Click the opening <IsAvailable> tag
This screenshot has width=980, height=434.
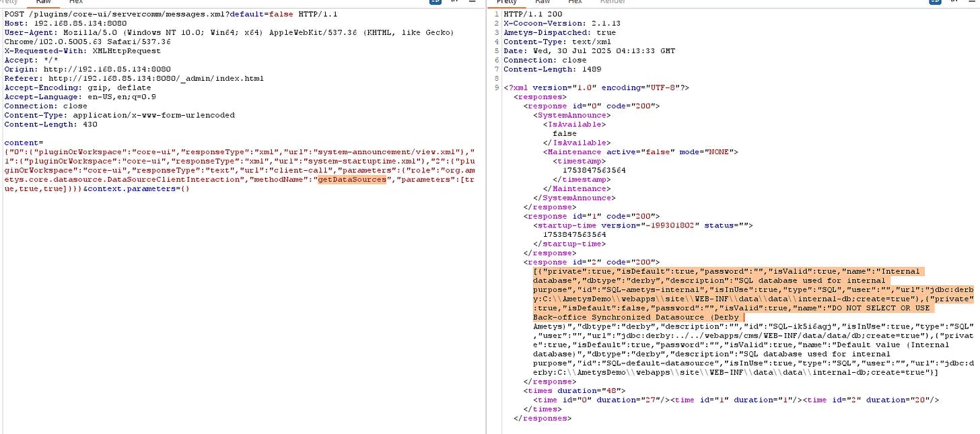pos(574,124)
